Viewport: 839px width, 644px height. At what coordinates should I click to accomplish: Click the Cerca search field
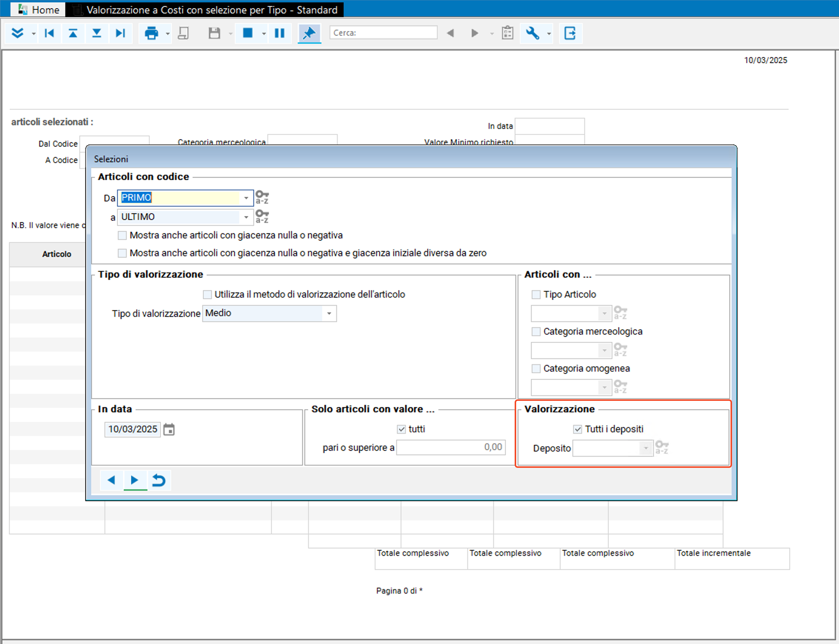(x=383, y=33)
